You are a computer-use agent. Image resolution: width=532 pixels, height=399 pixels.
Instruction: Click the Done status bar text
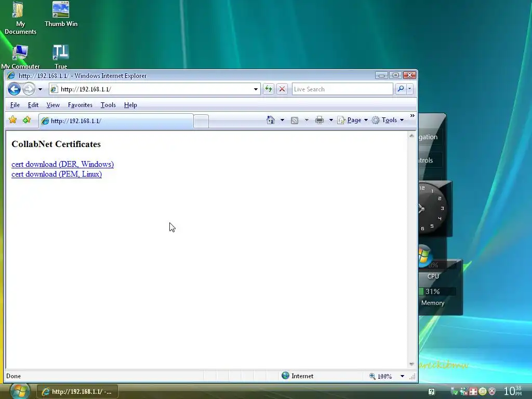(14, 376)
